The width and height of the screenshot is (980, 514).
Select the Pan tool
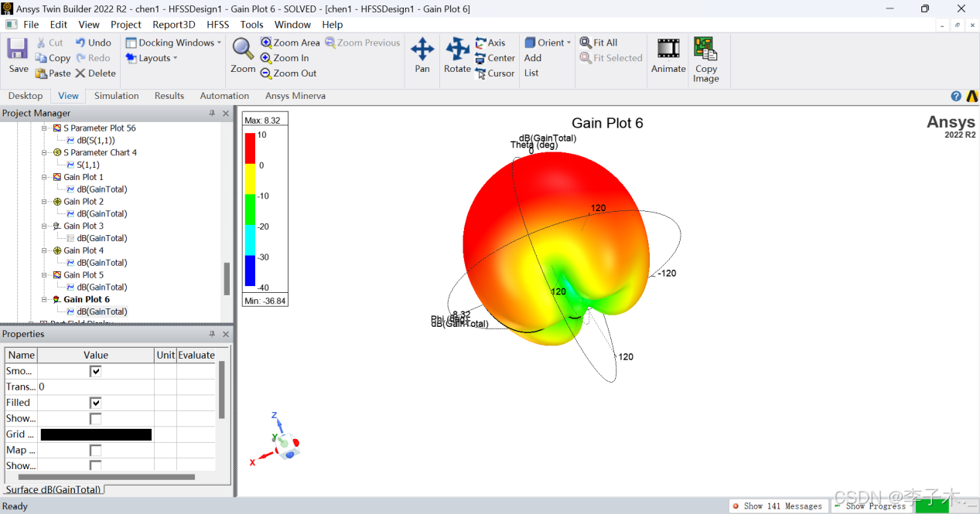click(422, 54)
